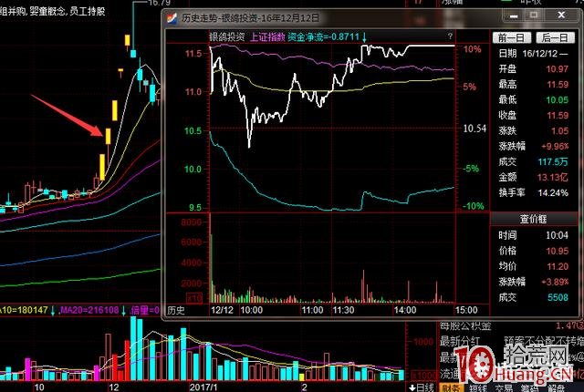Viewport: 584px width, 392px height.
Task: Open the 日线 period dropdown in main window
Action: point(422,387)
